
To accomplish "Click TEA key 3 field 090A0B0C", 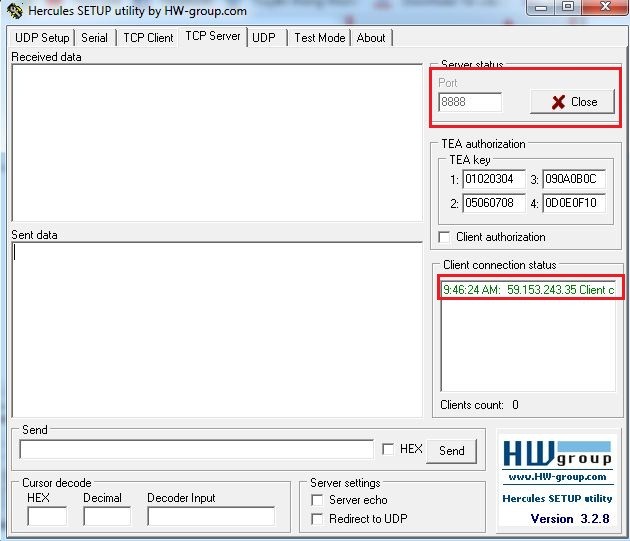I will click(x=574, y=179).
